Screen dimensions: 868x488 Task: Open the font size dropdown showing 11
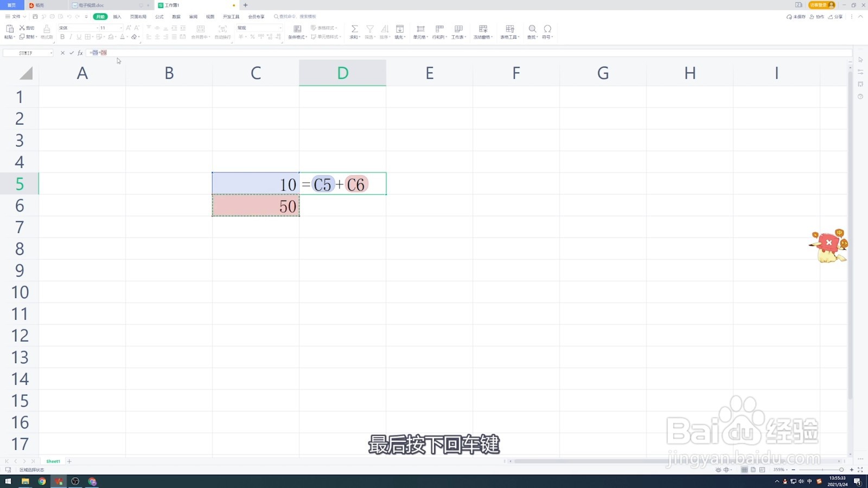121,28
